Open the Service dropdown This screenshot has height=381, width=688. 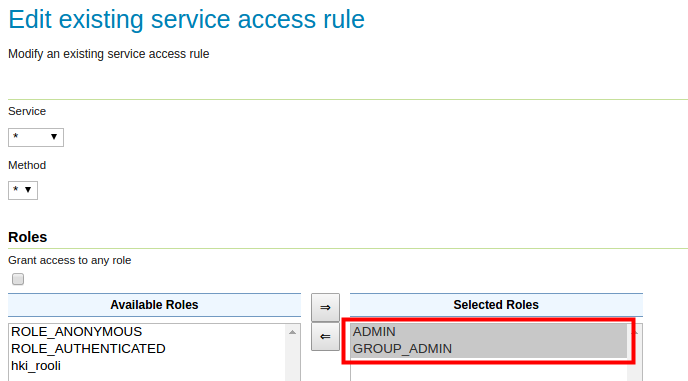pyautogui.click(x=36, y=137)
